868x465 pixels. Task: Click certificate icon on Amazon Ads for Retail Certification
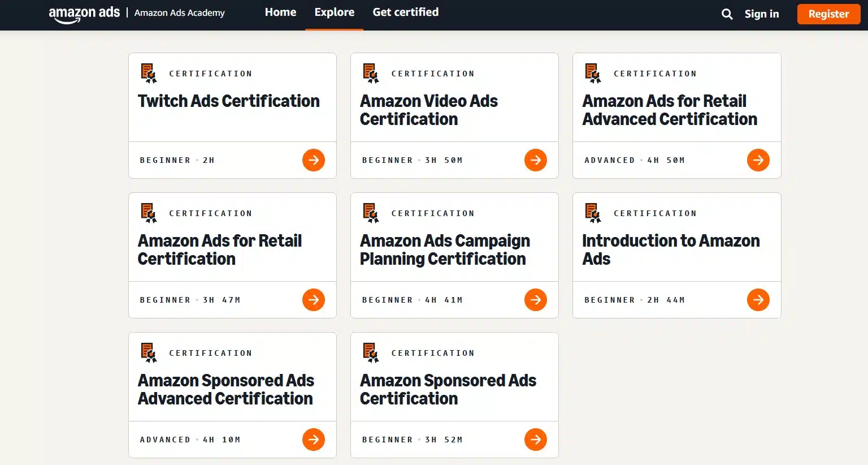[x=149, y=213]
